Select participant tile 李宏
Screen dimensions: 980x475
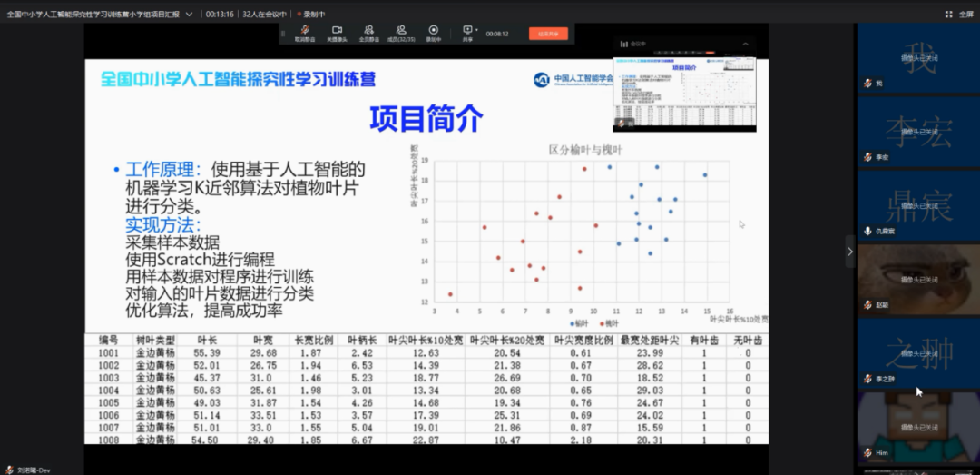[x=918, y=133]
